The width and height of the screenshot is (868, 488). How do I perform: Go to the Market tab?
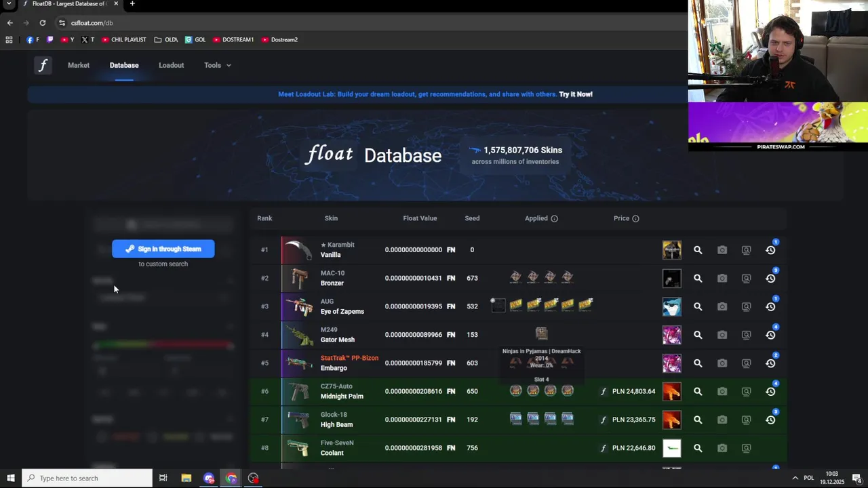tap(79, 65)
